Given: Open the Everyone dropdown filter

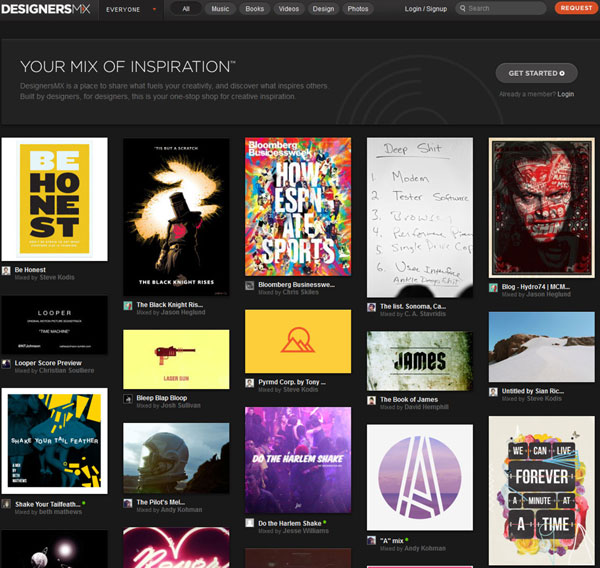Looking at the screenshot, I should [x=131, y=10].
